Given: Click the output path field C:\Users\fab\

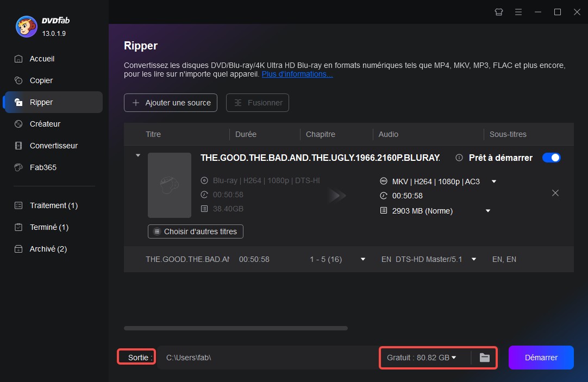Looking at the screenshot, I should [x=267, y=358].
